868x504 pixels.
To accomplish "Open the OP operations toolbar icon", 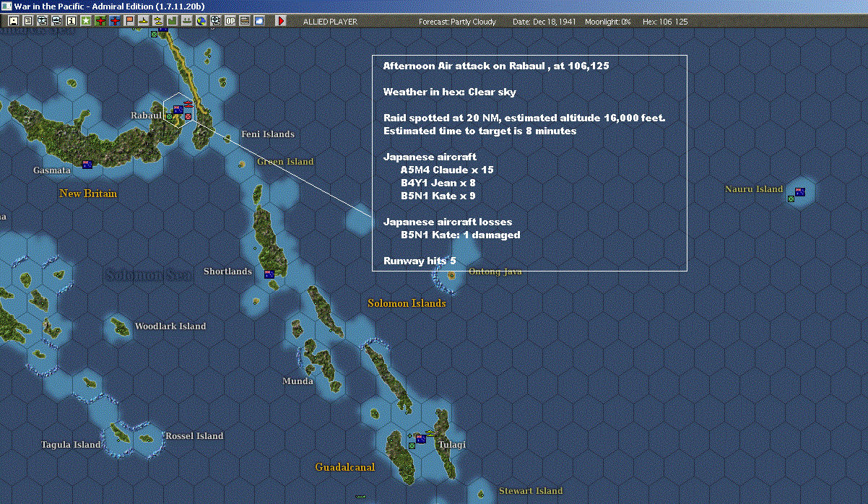I will click(230, 22).
